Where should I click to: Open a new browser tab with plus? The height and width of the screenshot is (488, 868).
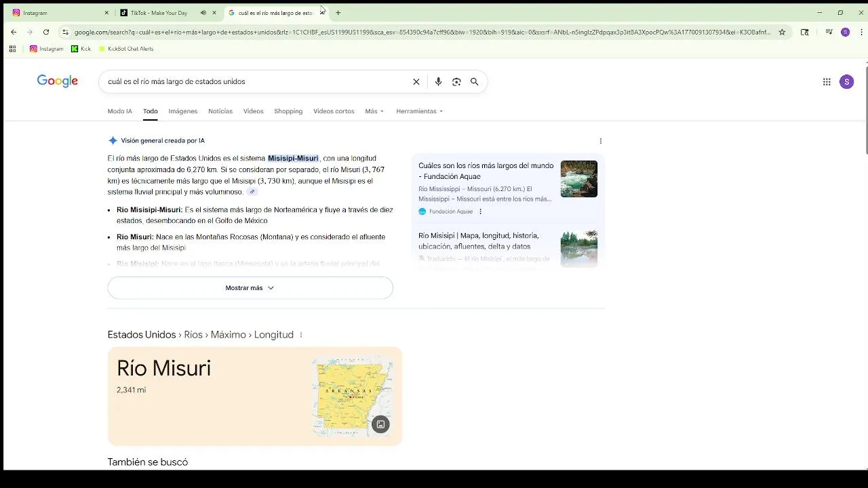coord(338,13)
